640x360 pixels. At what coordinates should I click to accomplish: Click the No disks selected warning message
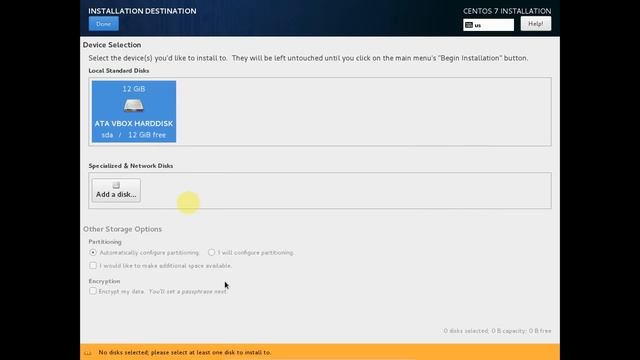[x=185, y=352]
